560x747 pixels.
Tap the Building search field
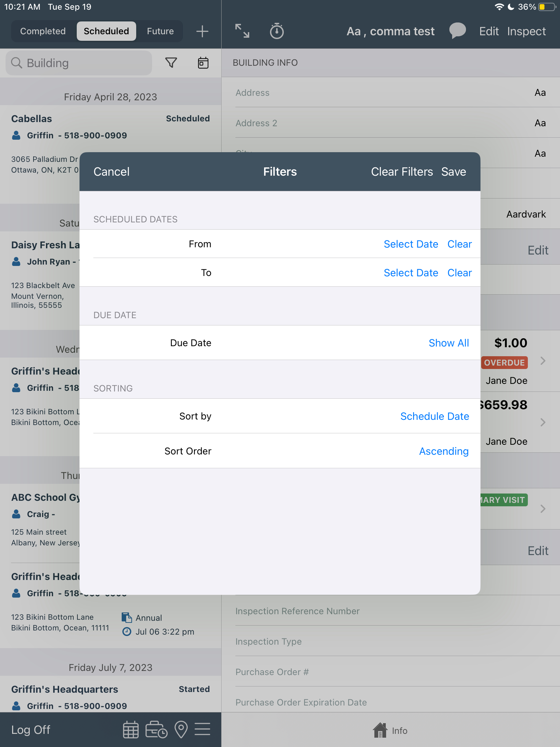[79, 63]
